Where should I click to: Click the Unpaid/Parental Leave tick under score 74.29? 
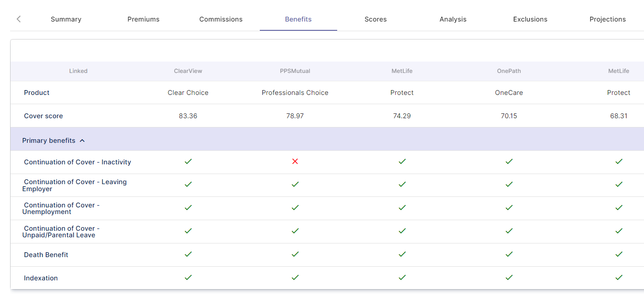click(402, 231)
